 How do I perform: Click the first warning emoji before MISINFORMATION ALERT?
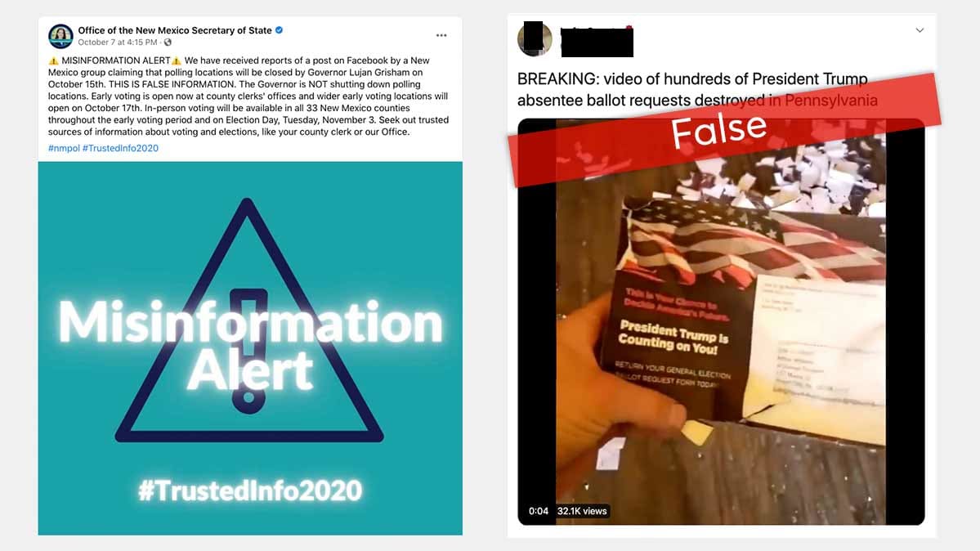pyautogui.click(x=53, y=60)
